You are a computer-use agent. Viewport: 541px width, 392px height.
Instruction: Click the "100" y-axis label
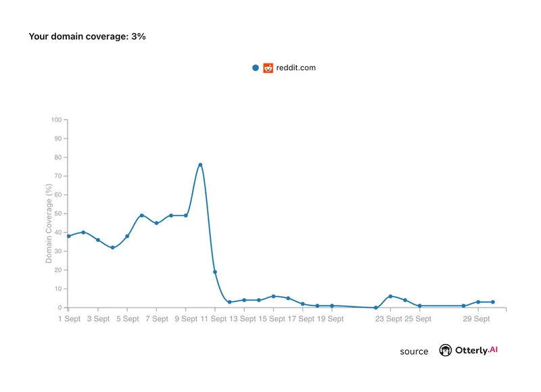[x=56, y=120]
